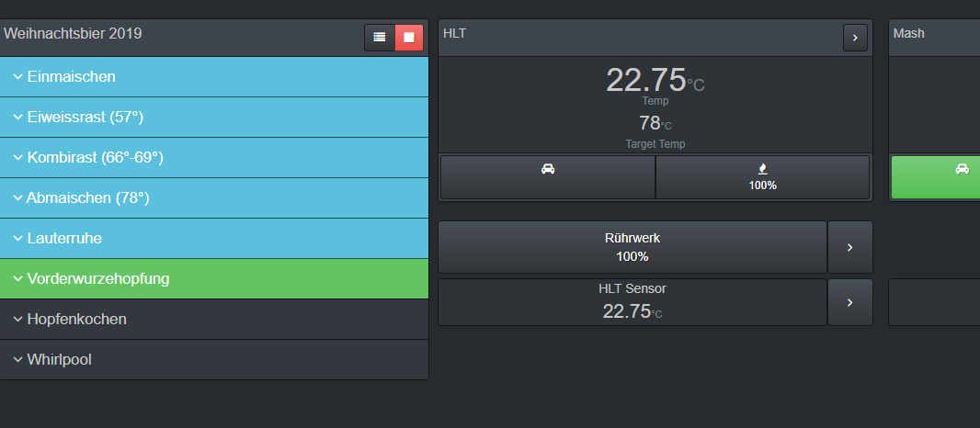Toggle HLT automatic mode car icon

(x=548, y=177)
